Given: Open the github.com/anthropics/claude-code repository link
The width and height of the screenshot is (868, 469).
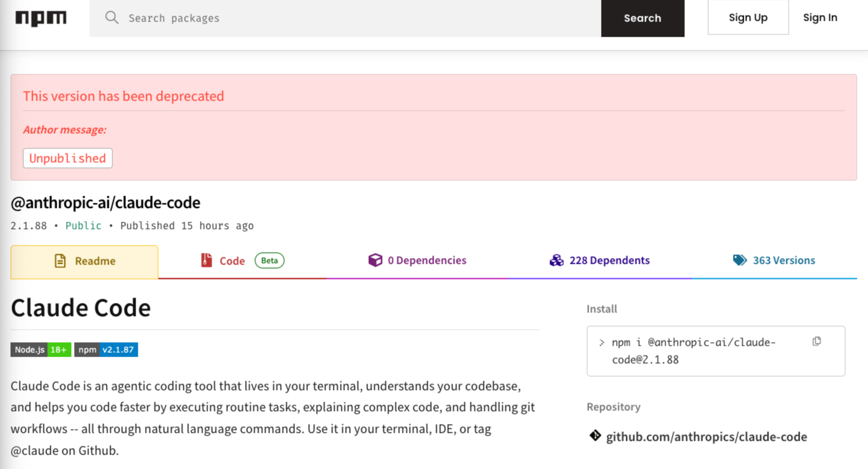Looking at the screenshot, I should point(706,436).
